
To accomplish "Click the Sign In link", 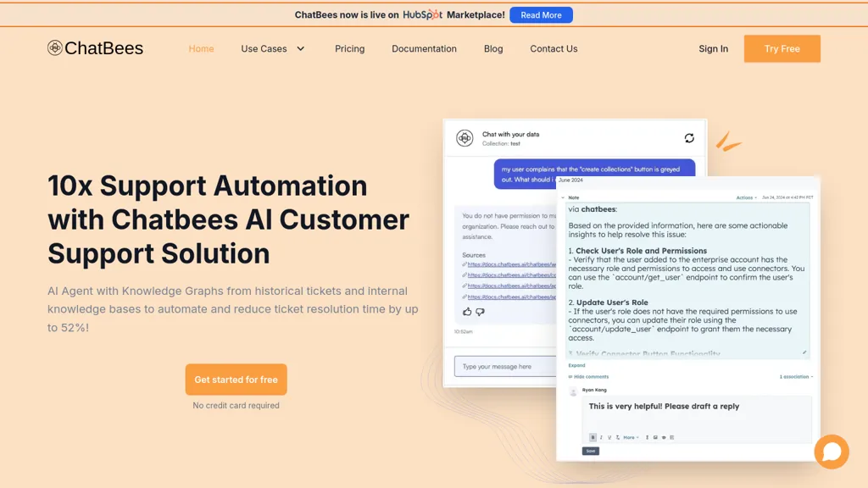I will (713, 49).
